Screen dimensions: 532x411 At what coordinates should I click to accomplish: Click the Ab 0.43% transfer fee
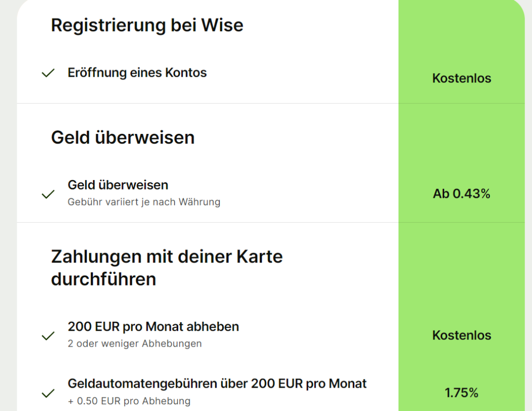point(461,194)
